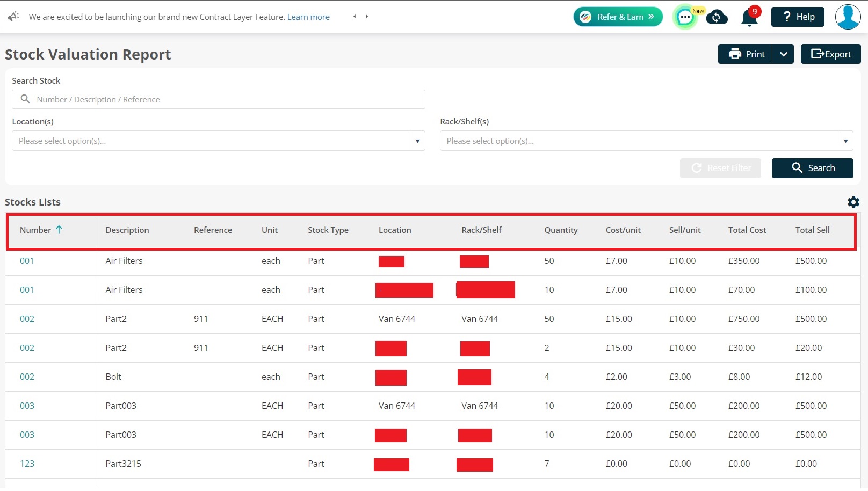The image size is (868, 491).
Task: Click Learn more link
Action: point(308,17)
